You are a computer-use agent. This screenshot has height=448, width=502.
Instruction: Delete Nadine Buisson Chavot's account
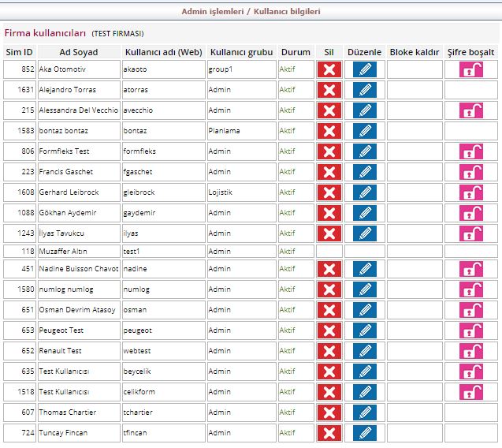pos(329,270)
